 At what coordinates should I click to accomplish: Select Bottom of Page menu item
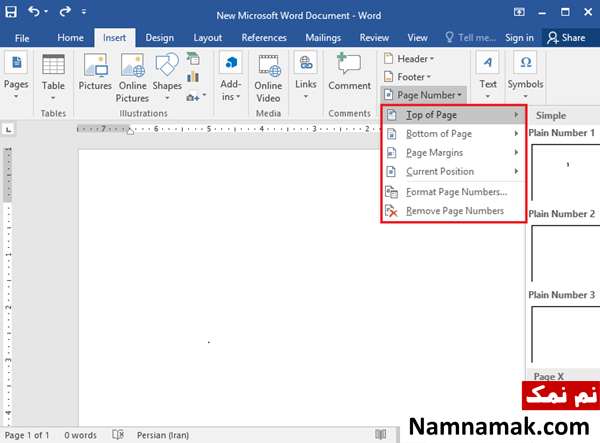(x=453, y=134)
